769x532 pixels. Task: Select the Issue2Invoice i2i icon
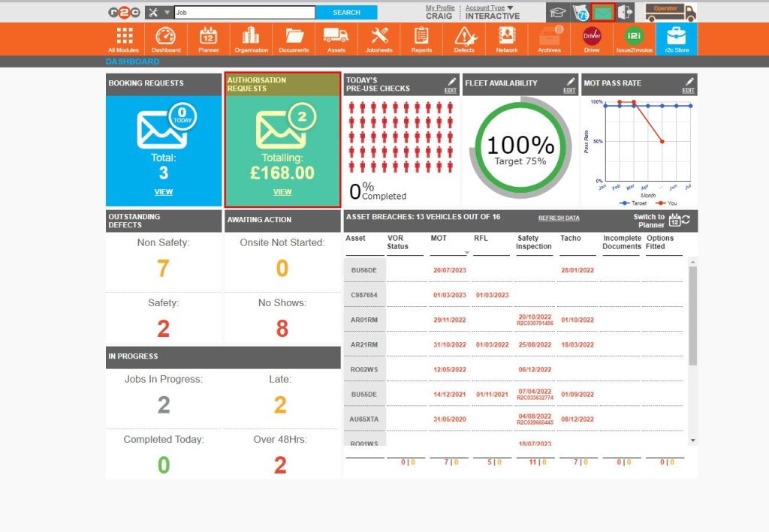pos(633,36)
